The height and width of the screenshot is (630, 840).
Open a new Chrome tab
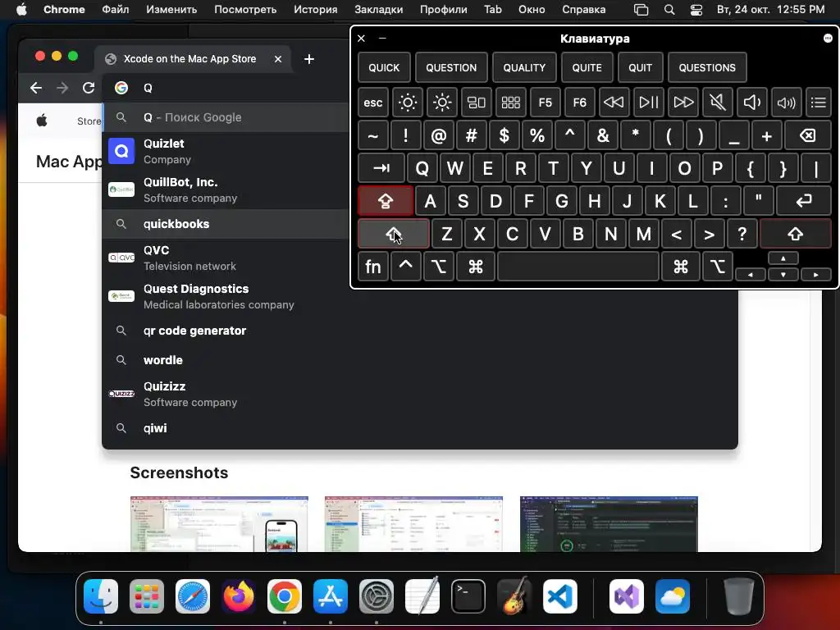[x=309, y=59]
